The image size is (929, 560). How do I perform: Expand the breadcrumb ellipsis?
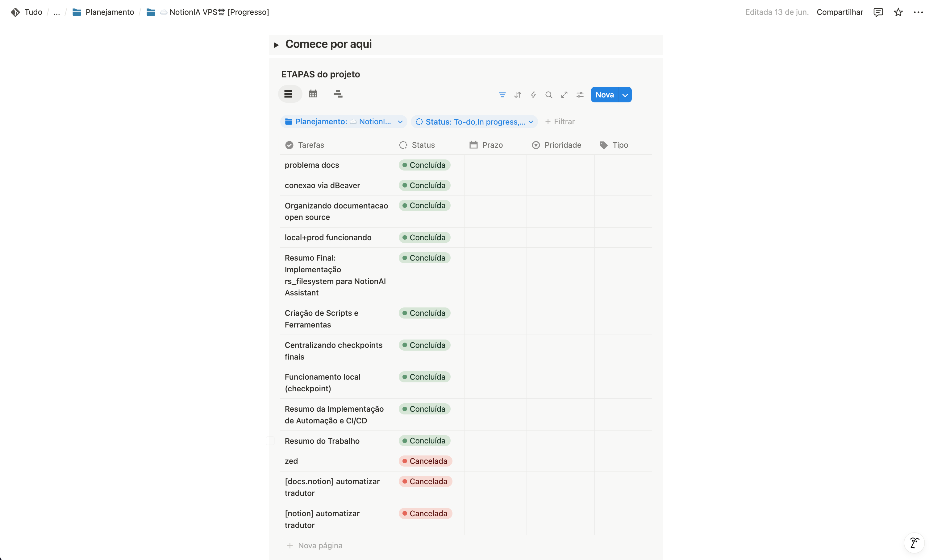point(56,12)
